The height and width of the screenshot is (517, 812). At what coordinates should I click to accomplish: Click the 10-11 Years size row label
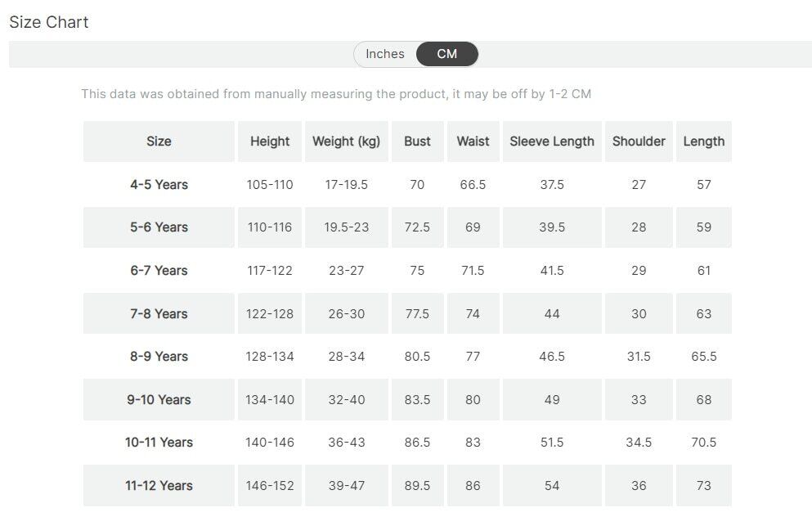click(159, 443)
